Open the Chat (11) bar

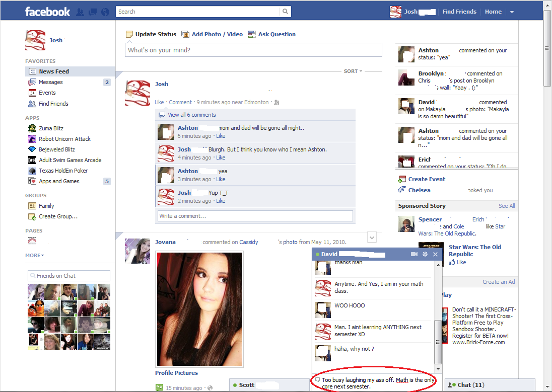[490, 385]
